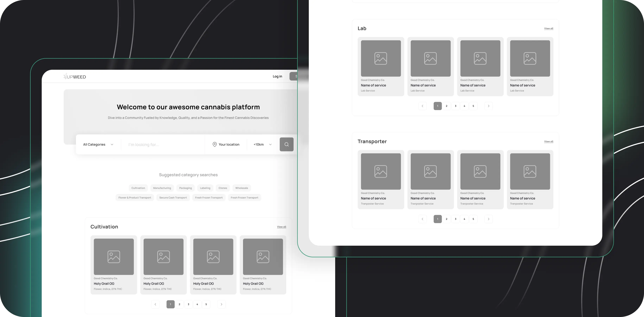Select page 1 in Lab pagination

pyautogui.click(x=437, y=106)
